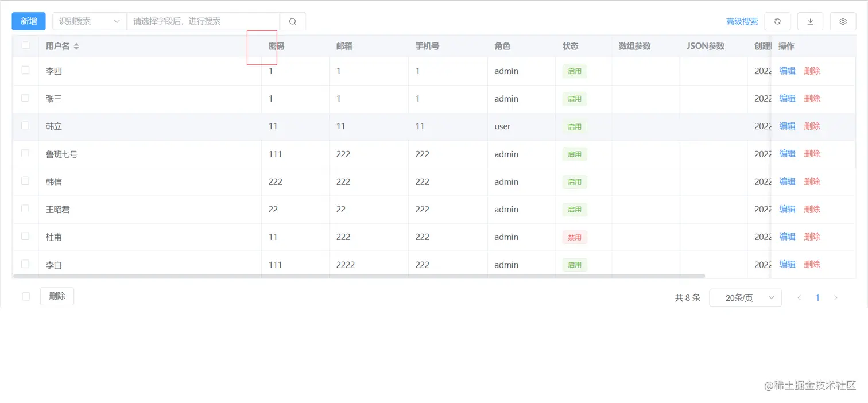
Task: Click the 禁用 status tag for 杜甫
Action: coord(575,237)
